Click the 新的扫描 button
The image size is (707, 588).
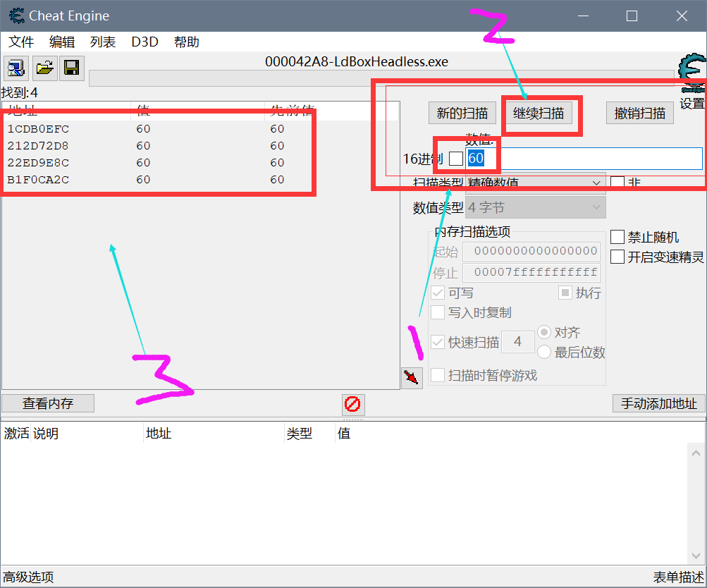click(462, 114)
